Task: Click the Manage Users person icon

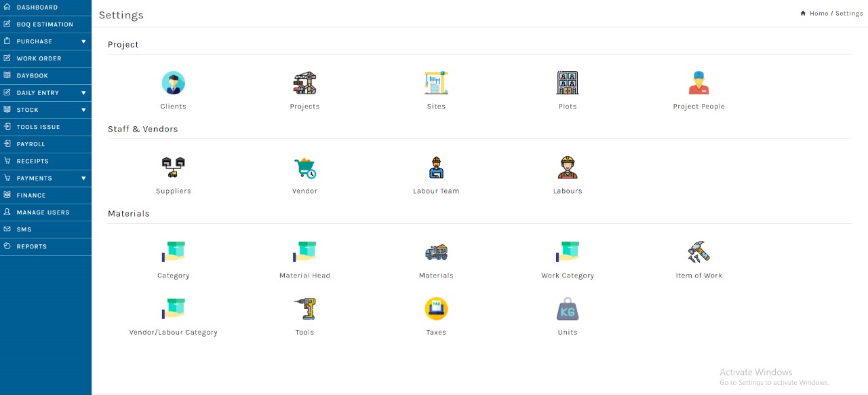Action: [7, 212]
